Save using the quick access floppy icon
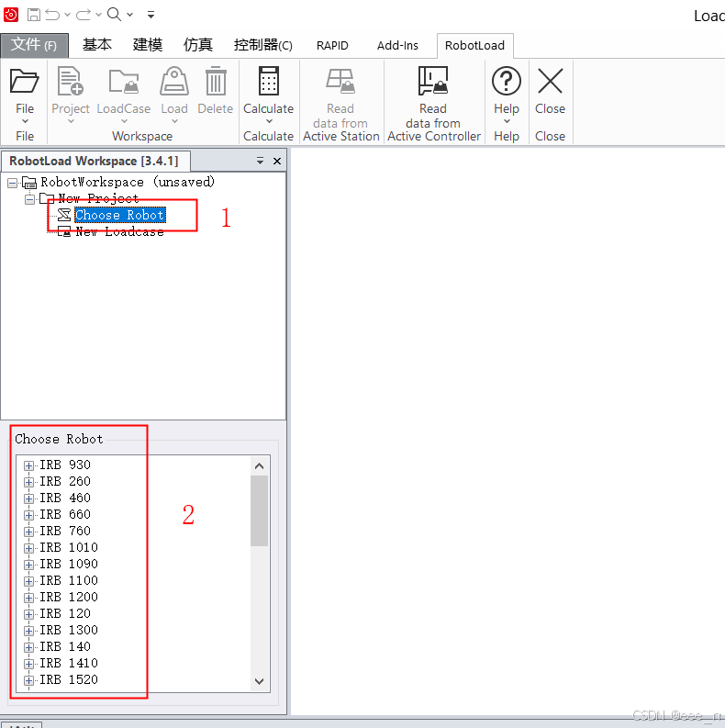725x728 pixels. (33, 15)
